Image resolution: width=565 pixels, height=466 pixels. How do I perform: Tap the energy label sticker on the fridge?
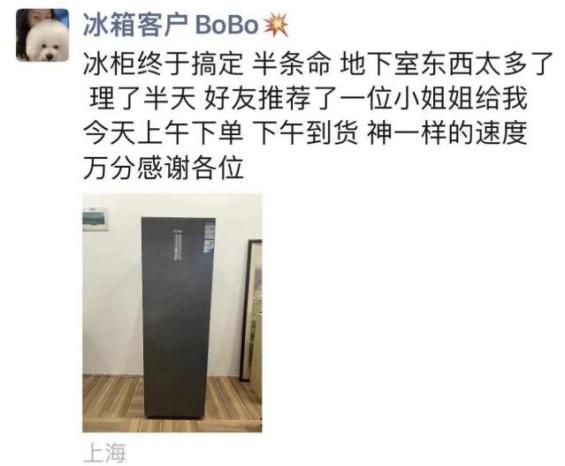(209, 238)
